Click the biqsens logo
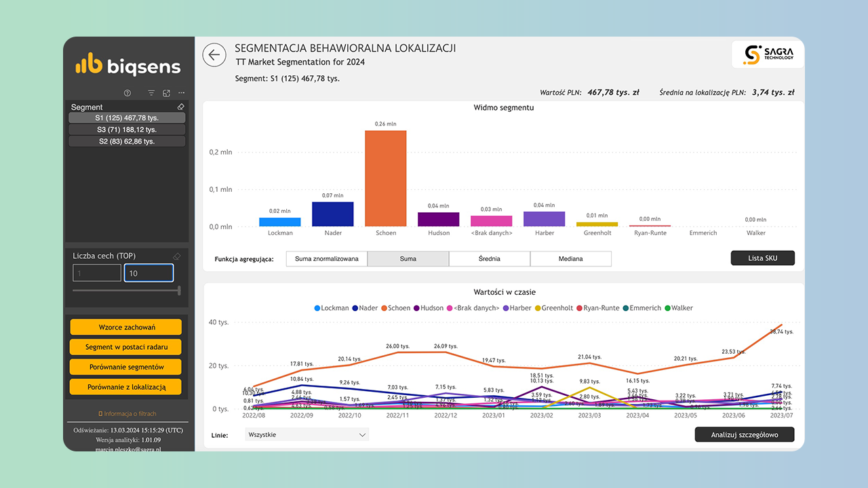Screen dimensions: 868x488 (127, 64)
